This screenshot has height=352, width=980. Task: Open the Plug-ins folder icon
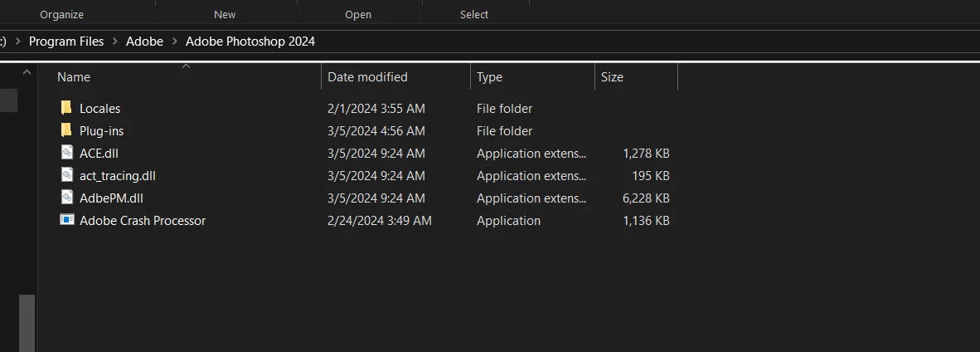pyautogui.click(x=66, y=130)
